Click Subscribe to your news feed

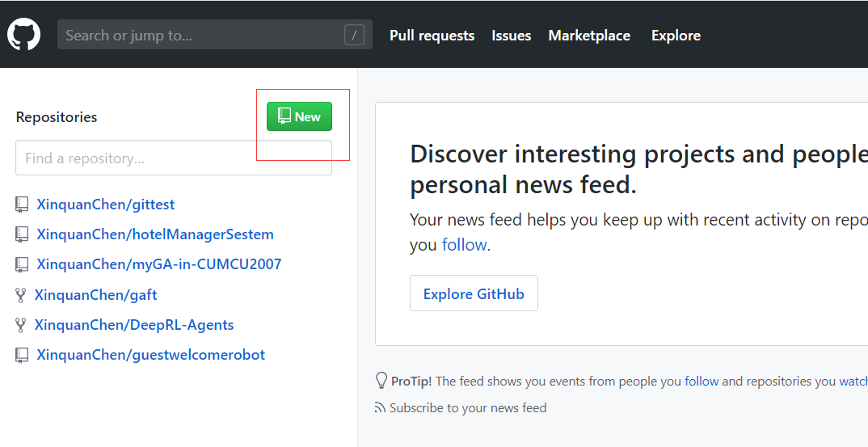coord(468,408)
